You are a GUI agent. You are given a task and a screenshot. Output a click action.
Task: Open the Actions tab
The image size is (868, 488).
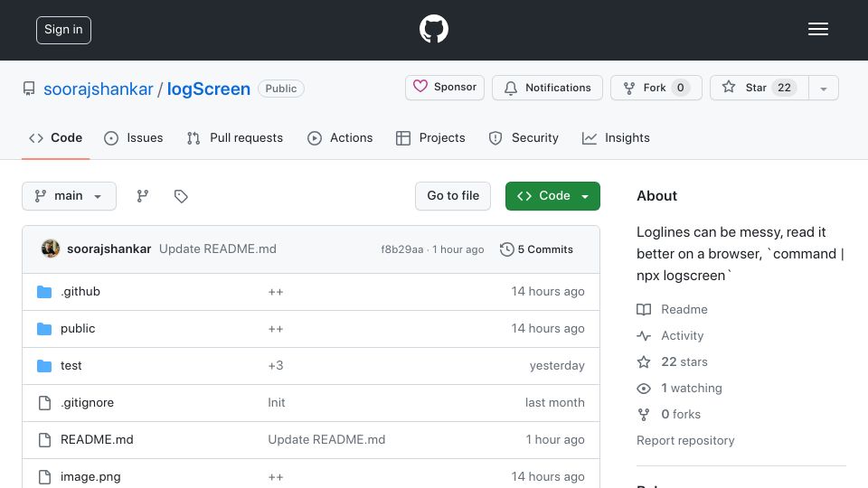[340, 137]
